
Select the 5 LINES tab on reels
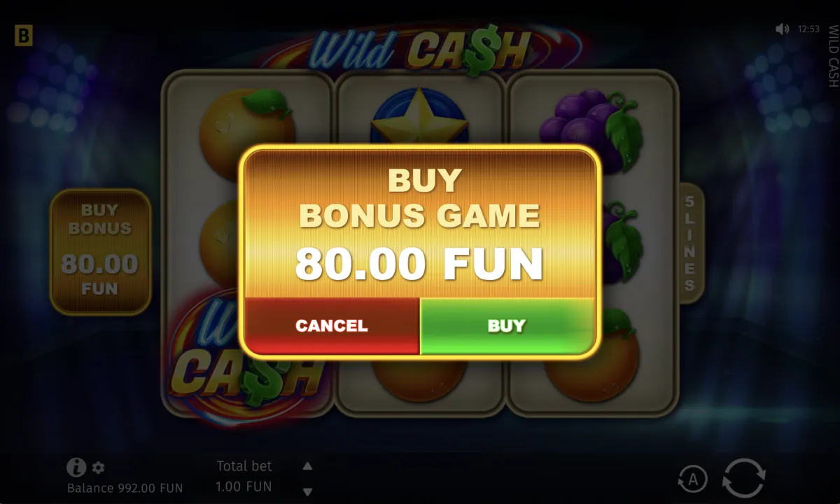(x=690, y=243)
